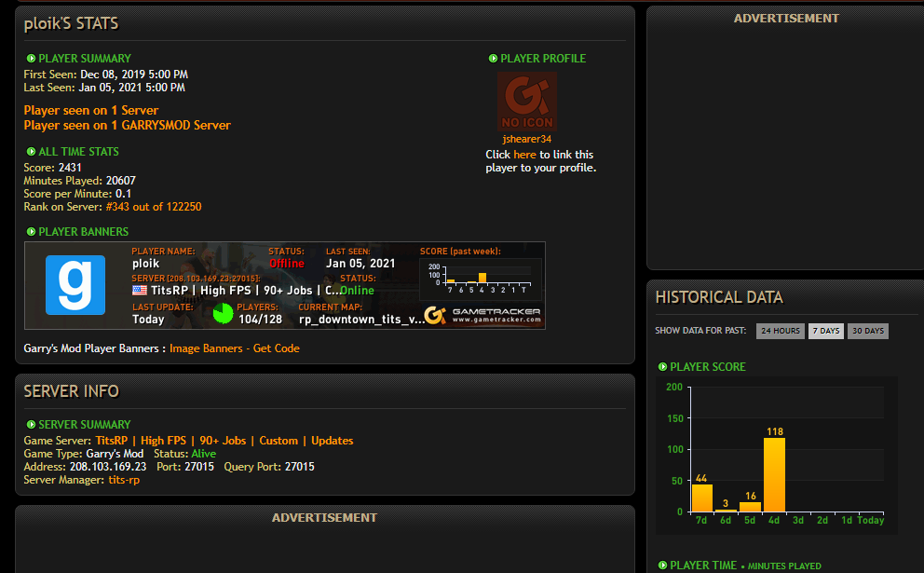The height and width of the screenshot is (573, 924).
Task: Click the Historical Data heading
Action: (x=719, y=297)
